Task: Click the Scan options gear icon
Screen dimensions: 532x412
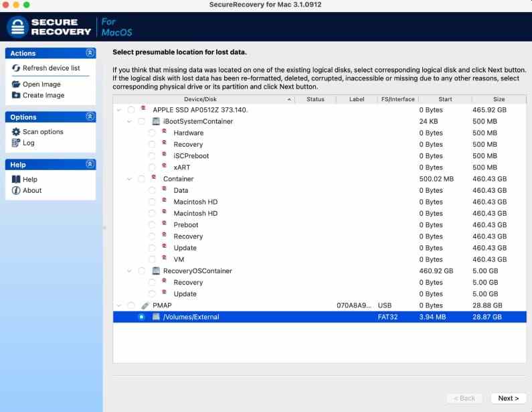Action: (16, 131)
